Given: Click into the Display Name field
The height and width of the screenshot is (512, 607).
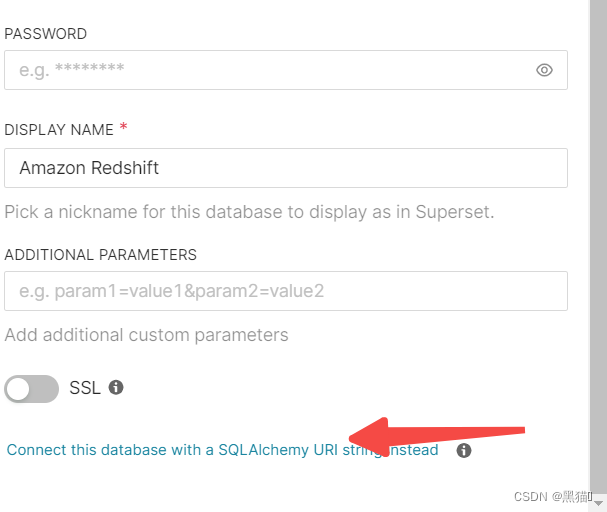Looking at the screenshot, I should tap(286, 168).
